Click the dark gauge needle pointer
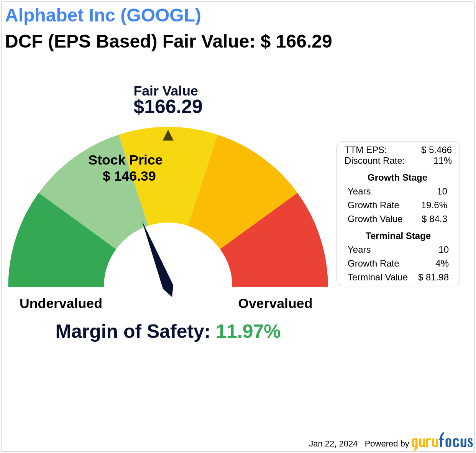The width and height of the screenshot is (476, 453). (158, 259)
